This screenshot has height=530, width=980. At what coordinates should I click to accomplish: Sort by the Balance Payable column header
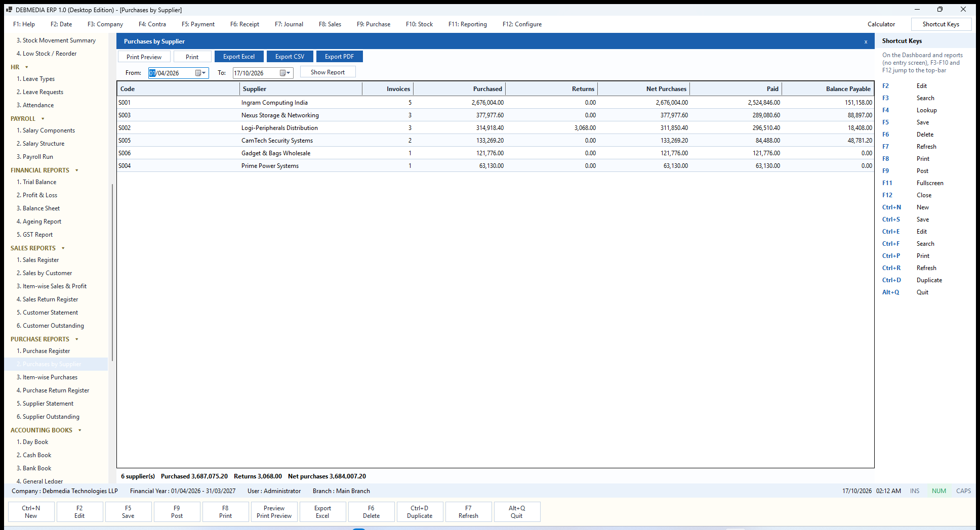(828, 89)
